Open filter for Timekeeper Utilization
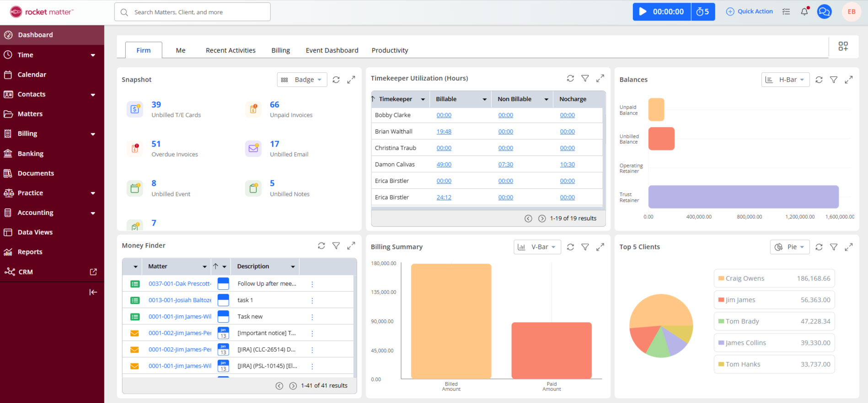Screen dimensions: 868x403 point(585,79)
